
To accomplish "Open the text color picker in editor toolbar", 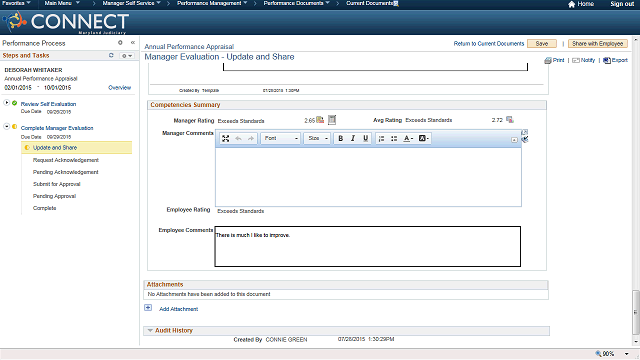I will (408, 138).
